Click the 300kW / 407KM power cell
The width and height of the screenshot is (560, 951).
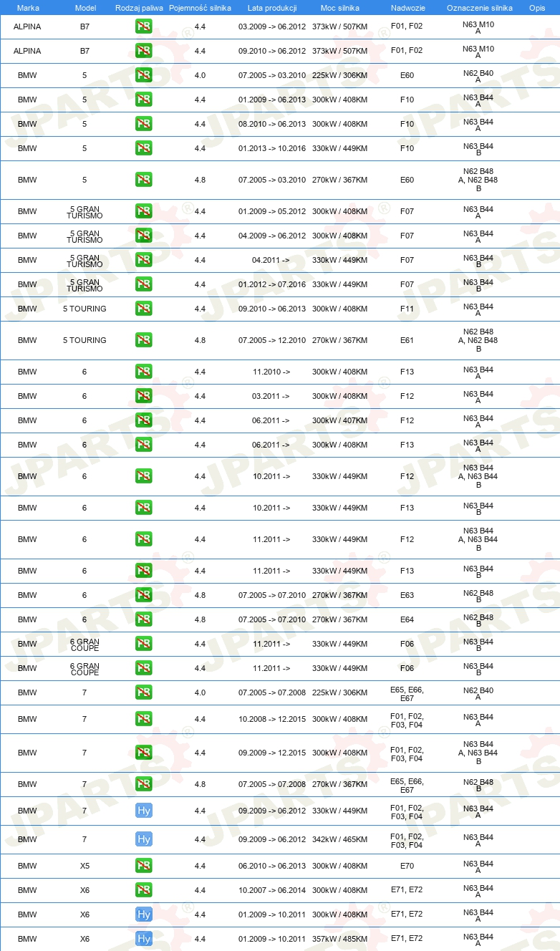339,421
